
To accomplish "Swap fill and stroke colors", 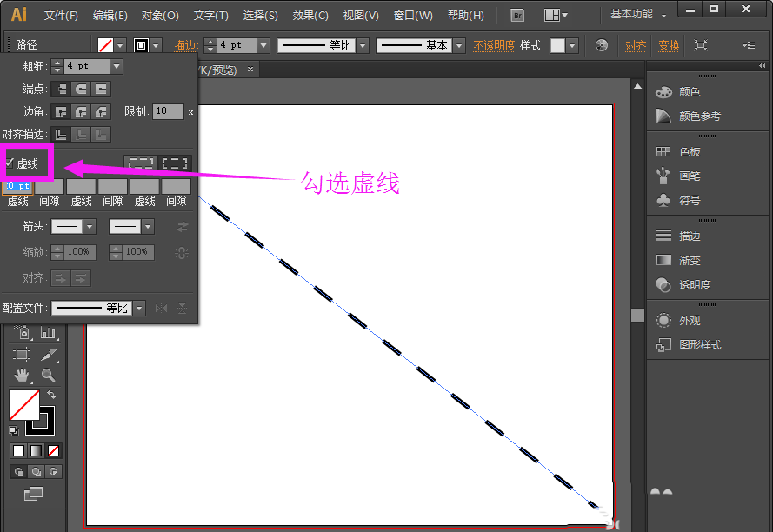I will point(51,395).
